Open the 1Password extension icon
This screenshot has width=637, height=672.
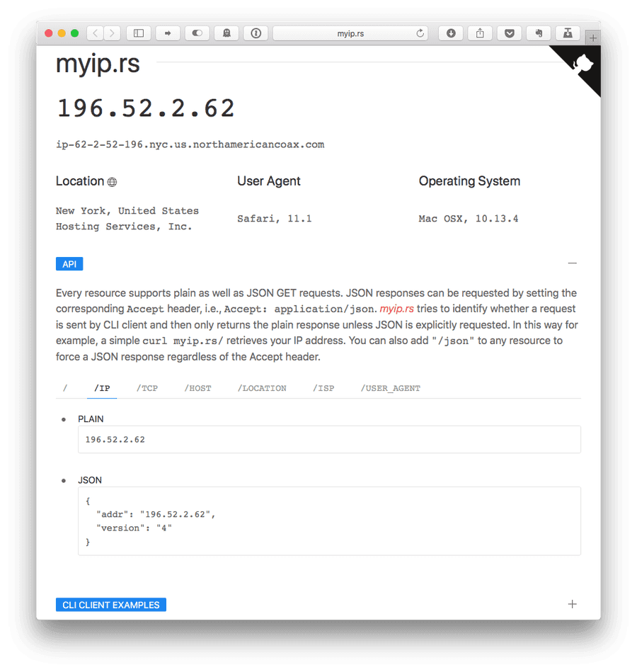click(256, 33)
